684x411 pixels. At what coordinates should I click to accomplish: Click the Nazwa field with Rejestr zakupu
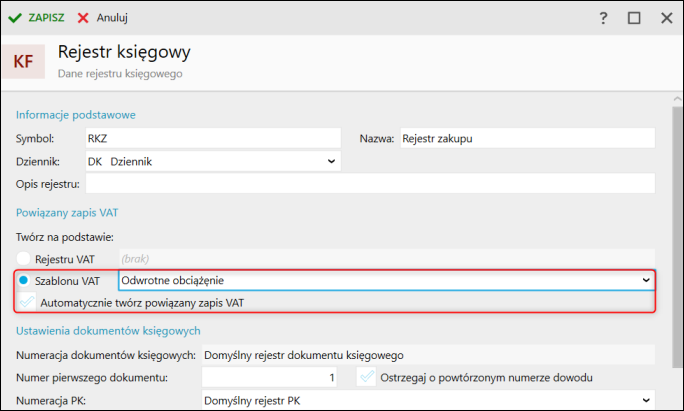coord(526,138)
